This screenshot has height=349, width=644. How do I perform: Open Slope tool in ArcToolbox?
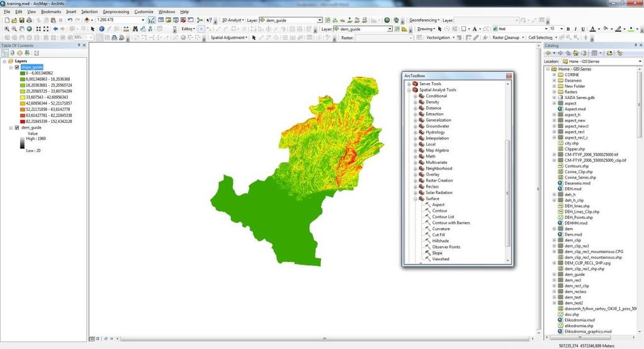click(x=437, y=253)
